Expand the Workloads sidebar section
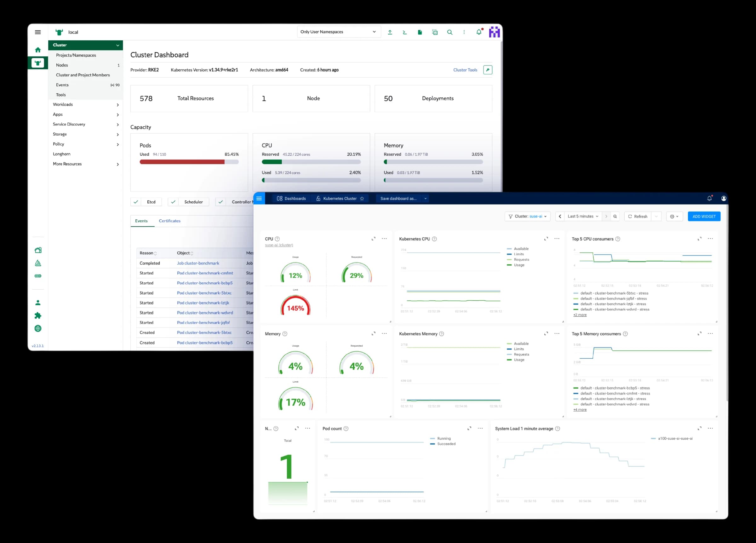This screenshot has height=543, width=756. click(x=86, y=105)
